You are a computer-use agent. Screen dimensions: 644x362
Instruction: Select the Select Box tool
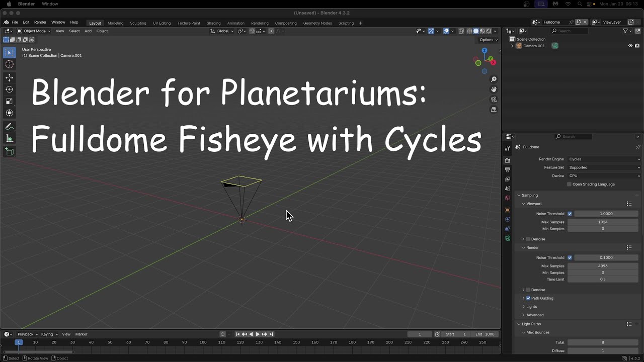click(x=9, y=52)
